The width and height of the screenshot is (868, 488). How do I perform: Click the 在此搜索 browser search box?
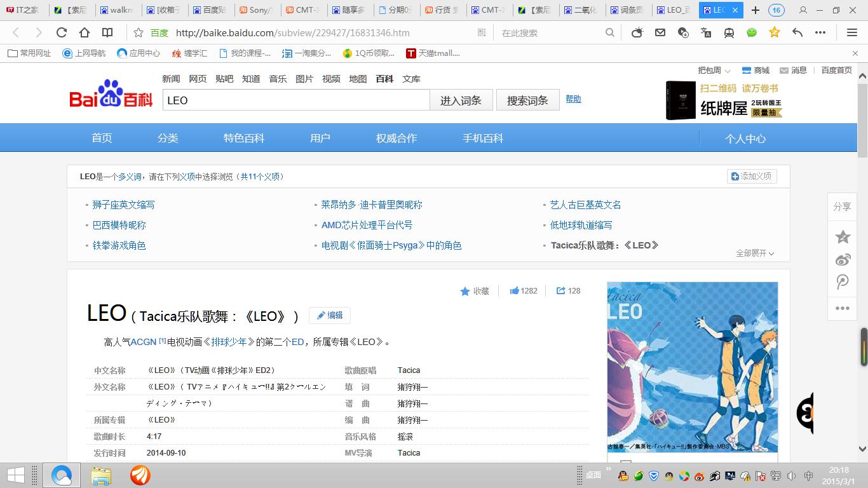click(x=551, y=32)
